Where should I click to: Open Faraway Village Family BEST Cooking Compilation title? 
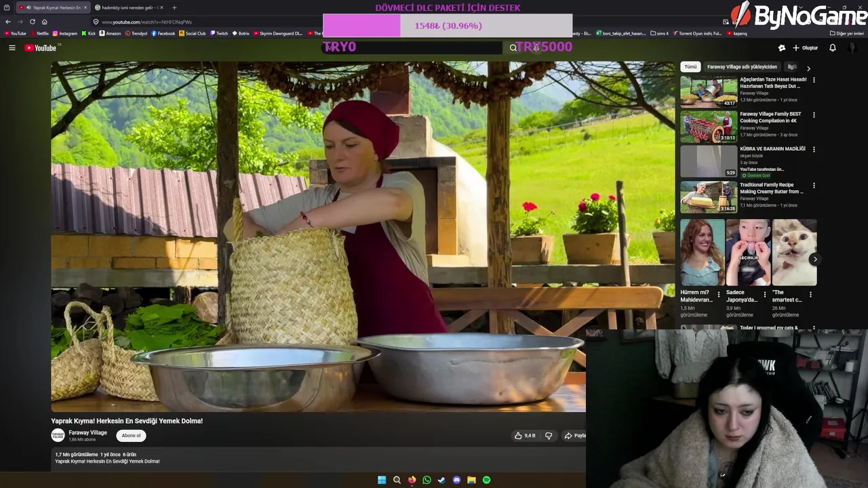pos(770,117)
